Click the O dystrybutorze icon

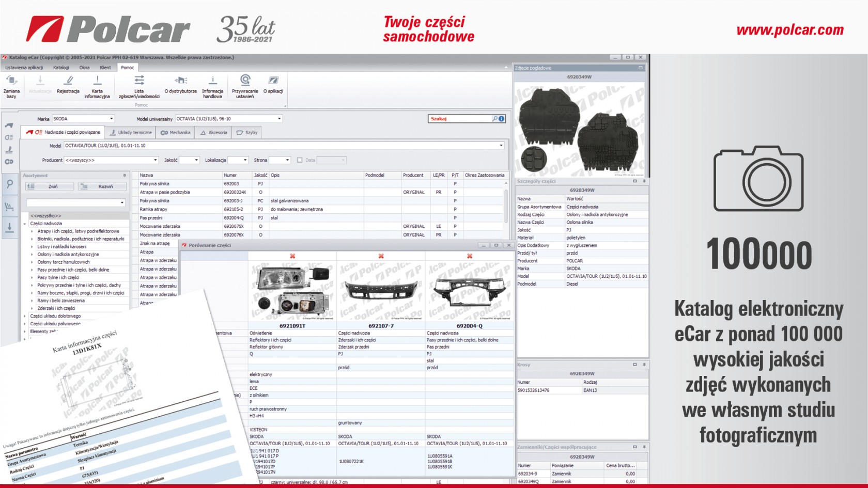tap(181, 81)
